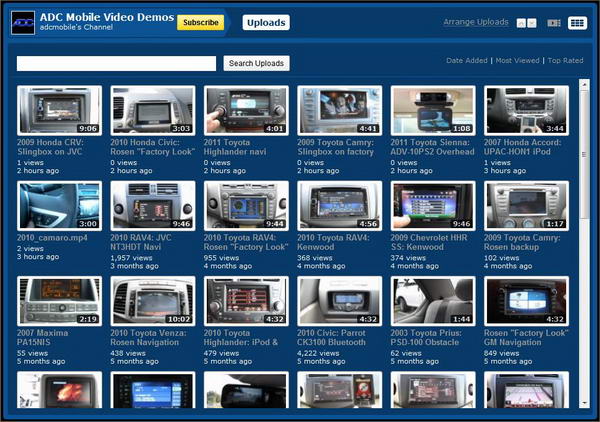Open 2003 Toyota Prius PSD-100 thumbnail
The height and width of the screenshot is (422, 600).
click(x=433, y=301)
